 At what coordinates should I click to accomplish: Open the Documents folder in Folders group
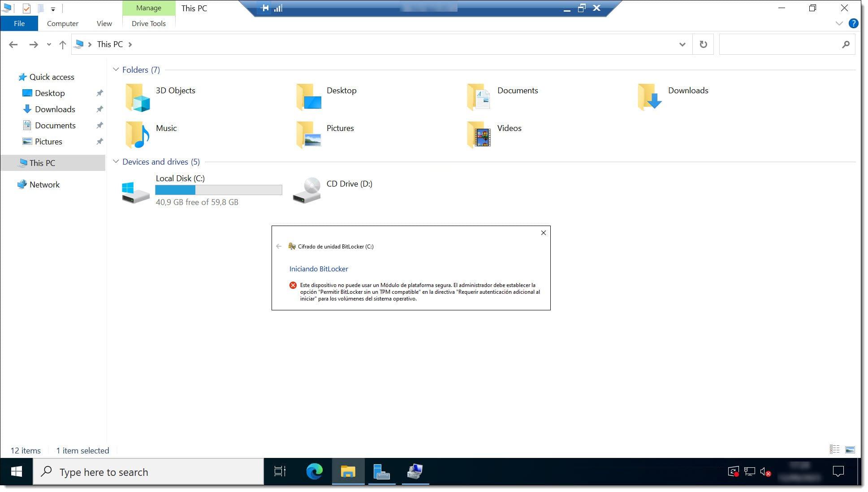(479, 97)
